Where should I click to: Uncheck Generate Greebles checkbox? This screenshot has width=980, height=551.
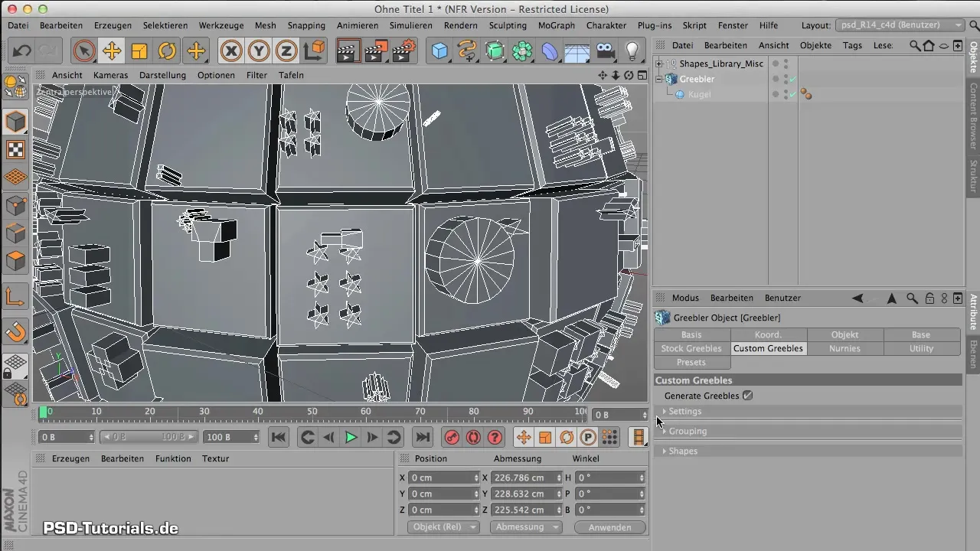click(748, 396)
